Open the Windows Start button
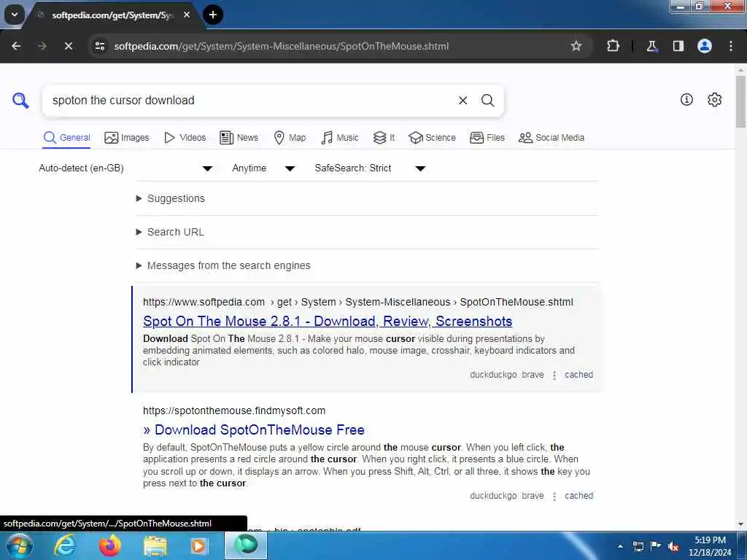Image resolution: width=747 pixels, height=560 pixels. (20, 545)
